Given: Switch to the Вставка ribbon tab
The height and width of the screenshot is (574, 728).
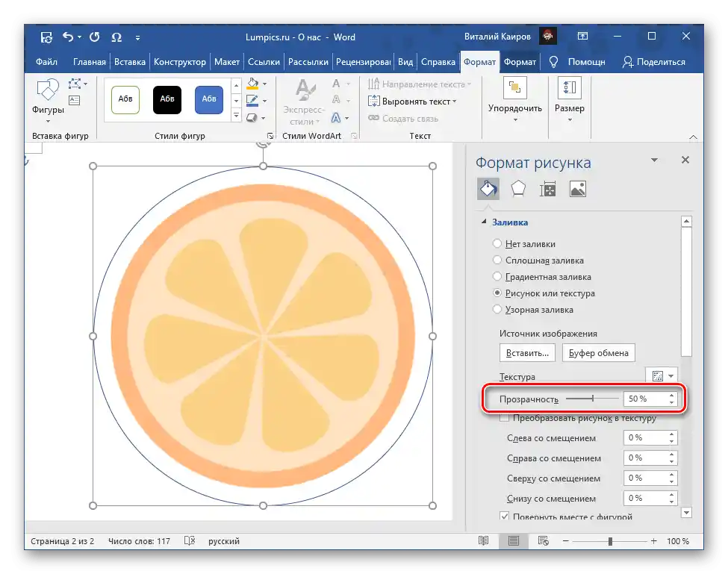Looking at the screenshot, I should coord(131,62).
